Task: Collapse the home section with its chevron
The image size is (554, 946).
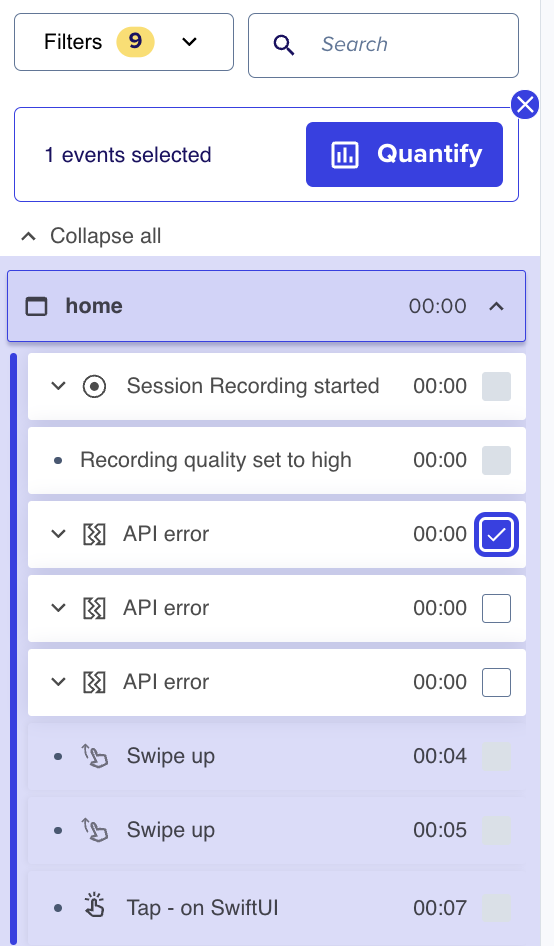Action: click(x=496, y=306)
